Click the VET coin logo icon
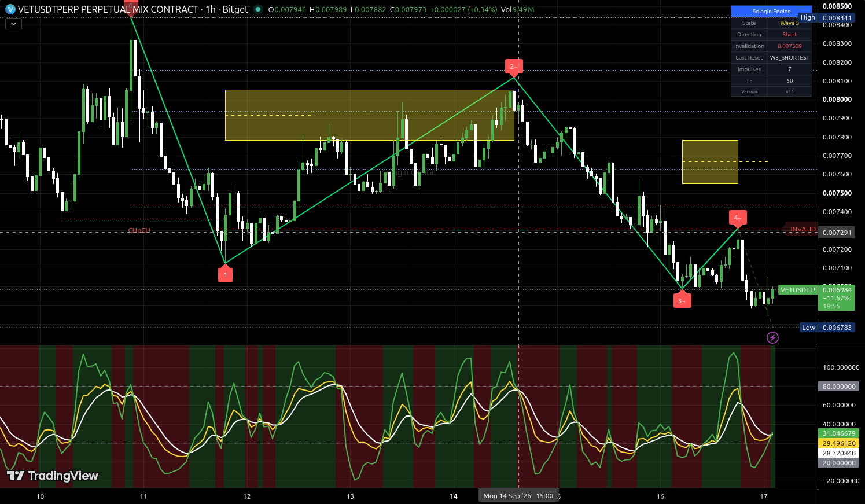Viewport: 865px width, 504px height. pyautogui.click(x=10, y=9)
